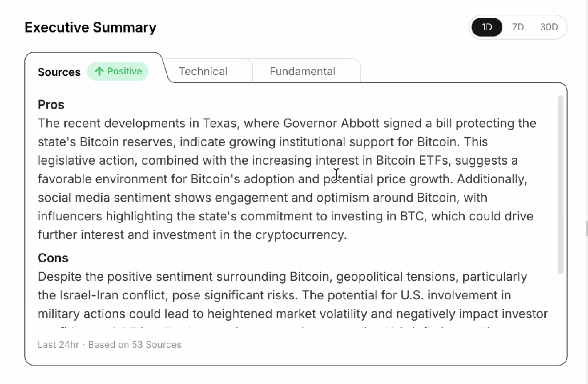Viewport: 588px width, 384px height.
Task: Click "Bitcoin ETFs" in the Pros paragraph
Action: pos(412,161)
